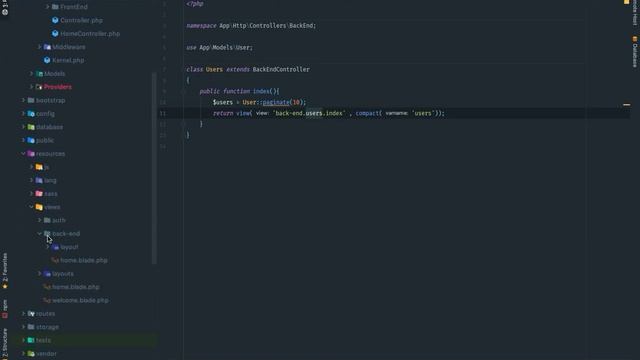Select the back-end folder label
Image resolution: width=640 pixels, height=360 pixels.
pyautogui.click(x=66, y=233)
